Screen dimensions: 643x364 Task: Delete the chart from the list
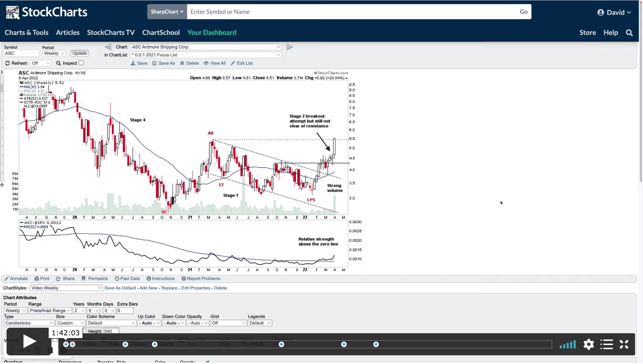pyautogui.click(x=190, y=63)
